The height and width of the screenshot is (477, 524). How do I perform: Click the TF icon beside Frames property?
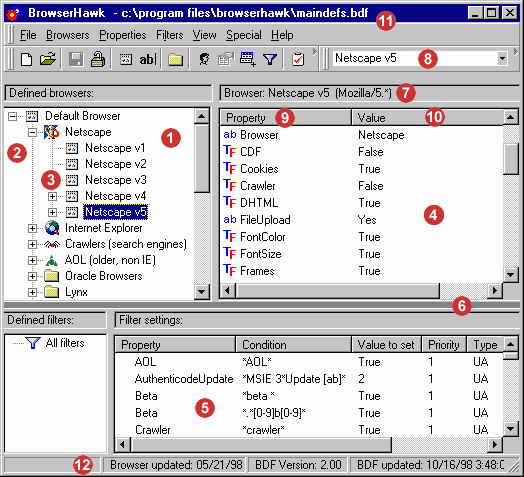point(230,270)
